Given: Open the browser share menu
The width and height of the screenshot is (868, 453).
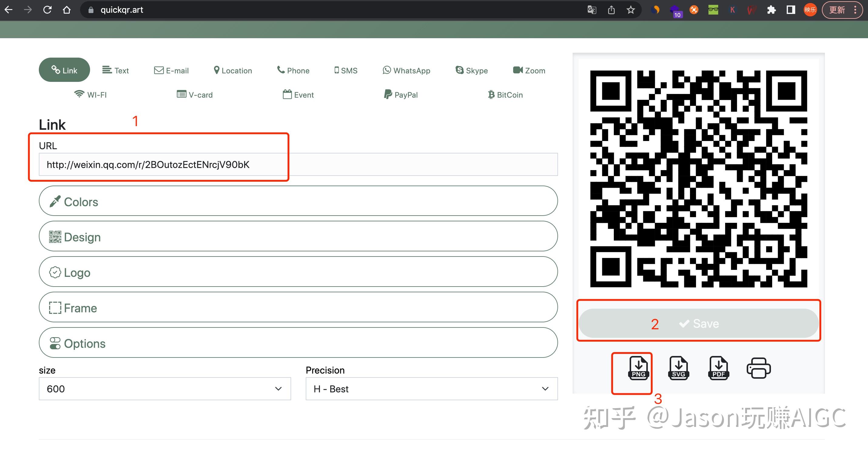Looking at the screenshot, I should tap(611, 10).
